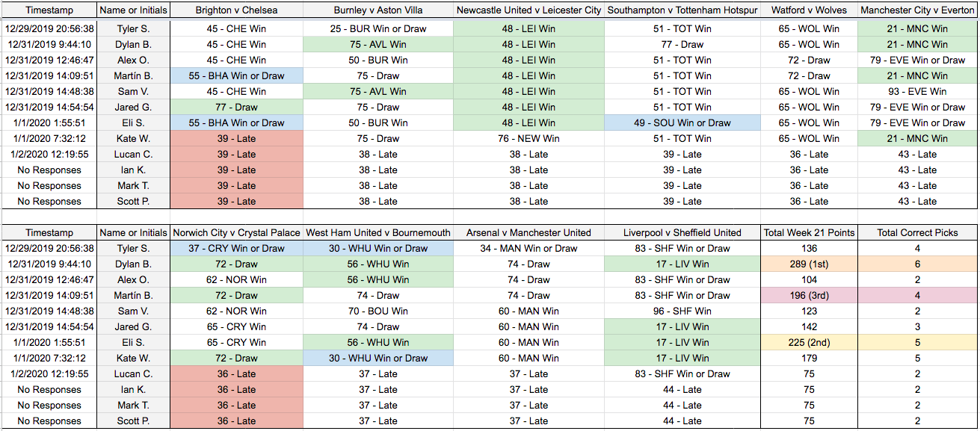
Task: Click the Burnley v Aston Villa header cell
Action: [x=378, y=10]
